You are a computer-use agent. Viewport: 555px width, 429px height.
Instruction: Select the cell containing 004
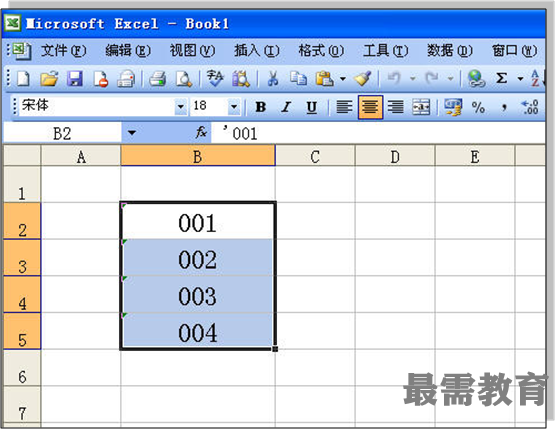coord(198,331)
